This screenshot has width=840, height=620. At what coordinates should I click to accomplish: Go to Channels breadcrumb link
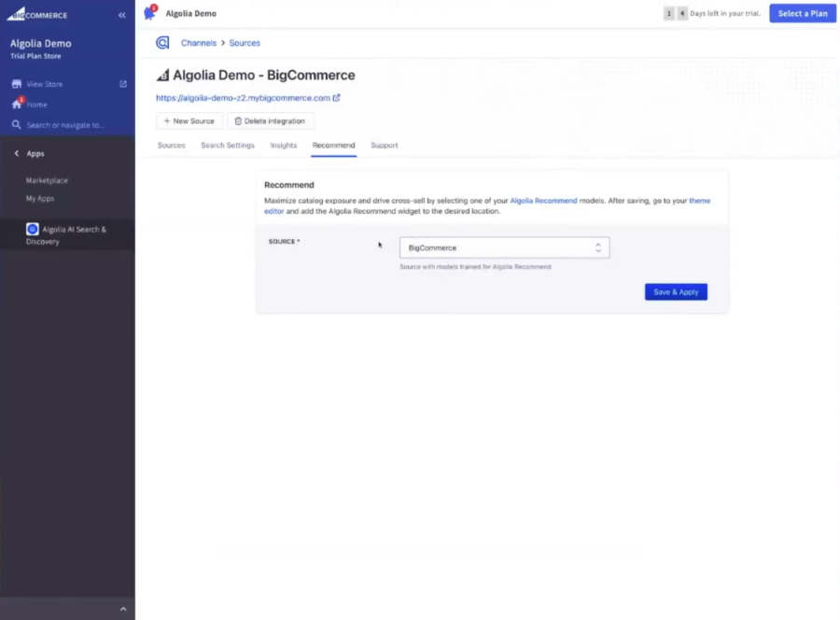coord(199,43)
